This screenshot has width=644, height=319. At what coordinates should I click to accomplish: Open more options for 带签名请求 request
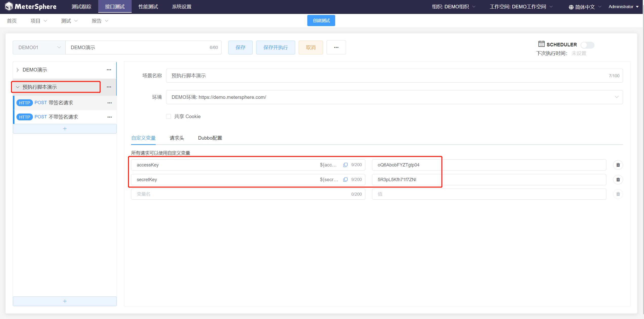click(110, 103)
